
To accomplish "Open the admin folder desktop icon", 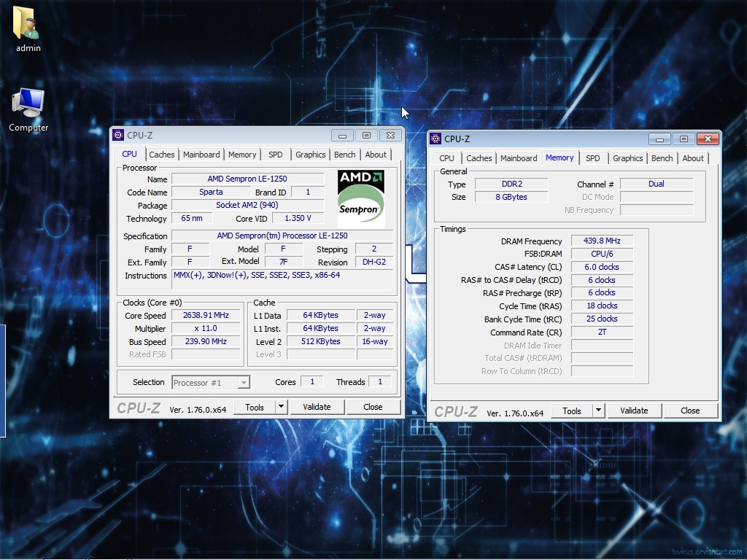I will (28, 28).
